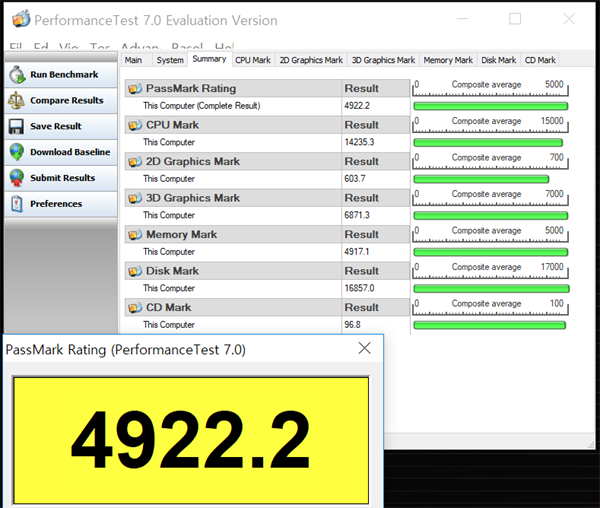Close the PerformanceTest main window
600x508 pixels.
569,19
